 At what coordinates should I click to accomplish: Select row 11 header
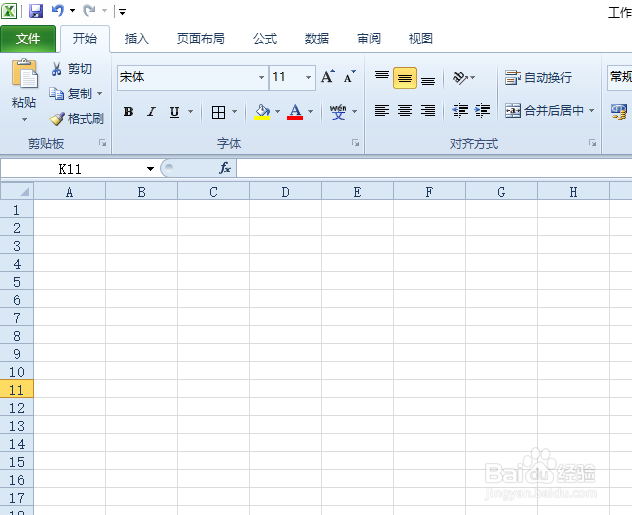[x=17, y=389]
